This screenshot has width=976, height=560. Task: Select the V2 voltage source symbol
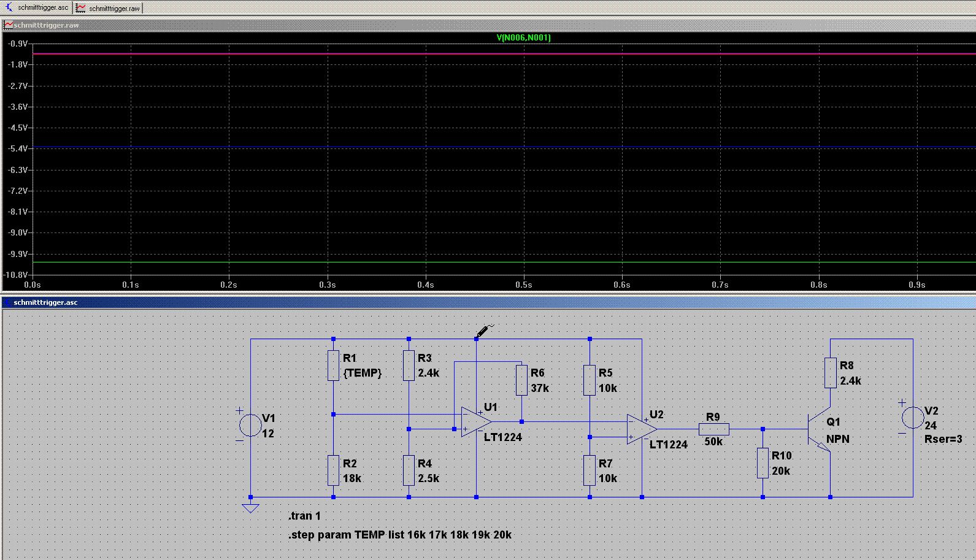click(912, 418)
